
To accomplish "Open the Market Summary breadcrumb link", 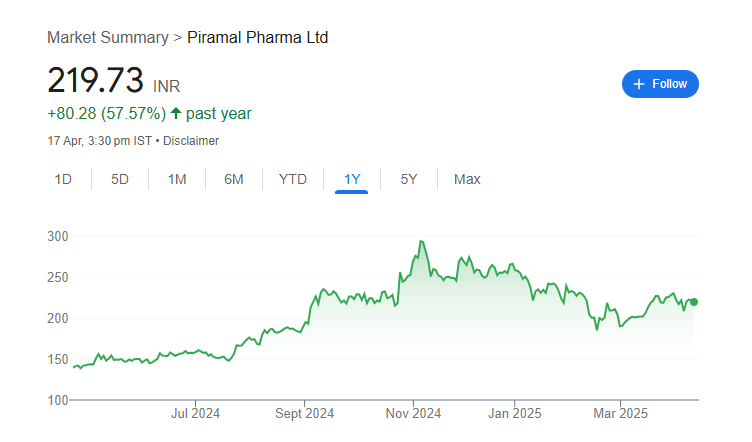I will 108,38.
